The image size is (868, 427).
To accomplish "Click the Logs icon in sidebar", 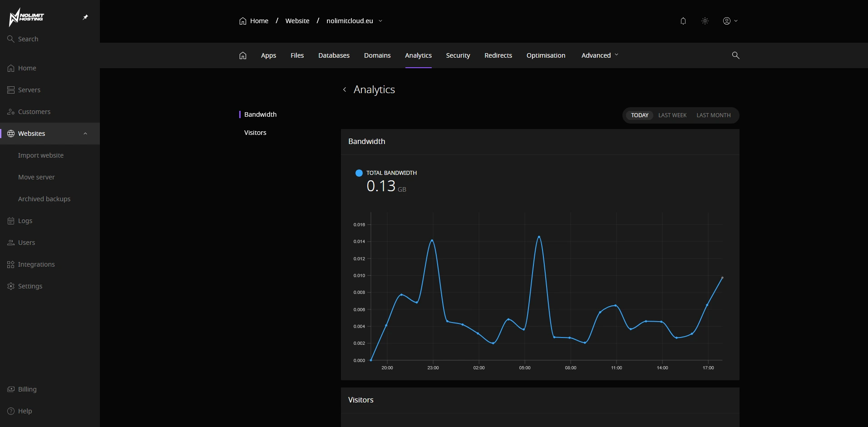I will (x=11, y=221).
